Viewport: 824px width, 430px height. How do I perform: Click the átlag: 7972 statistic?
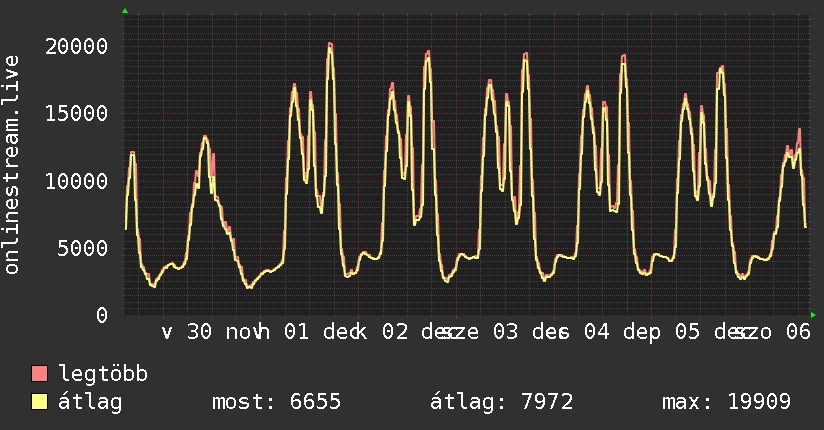(x=501, y=402)
